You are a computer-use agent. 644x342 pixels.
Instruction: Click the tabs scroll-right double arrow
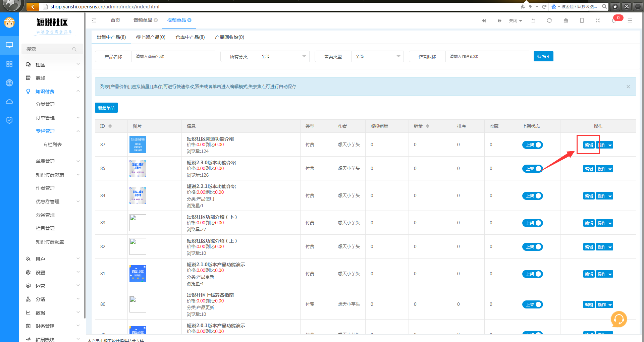pyautogui.click(x=499, y=21)
